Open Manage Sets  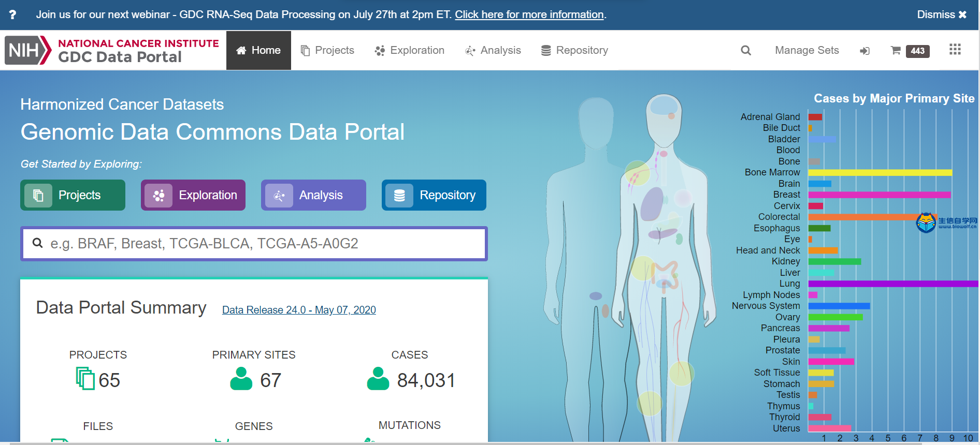tap(806, 50)
